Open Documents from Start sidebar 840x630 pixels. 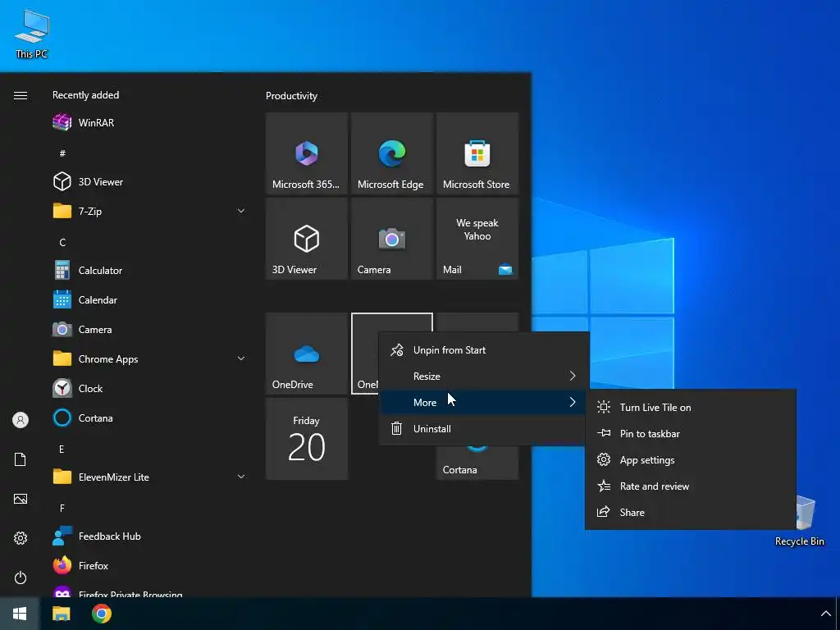pos(21,459)
